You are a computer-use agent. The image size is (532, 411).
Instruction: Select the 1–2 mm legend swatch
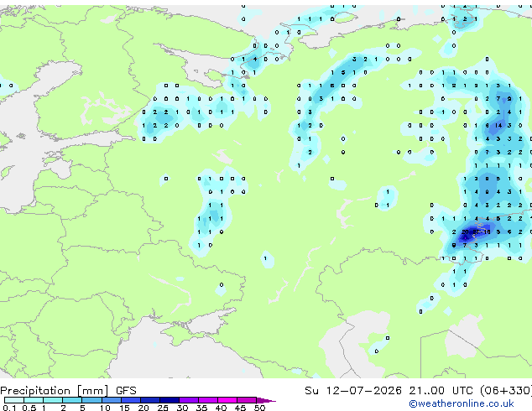[x=53, y=400]
